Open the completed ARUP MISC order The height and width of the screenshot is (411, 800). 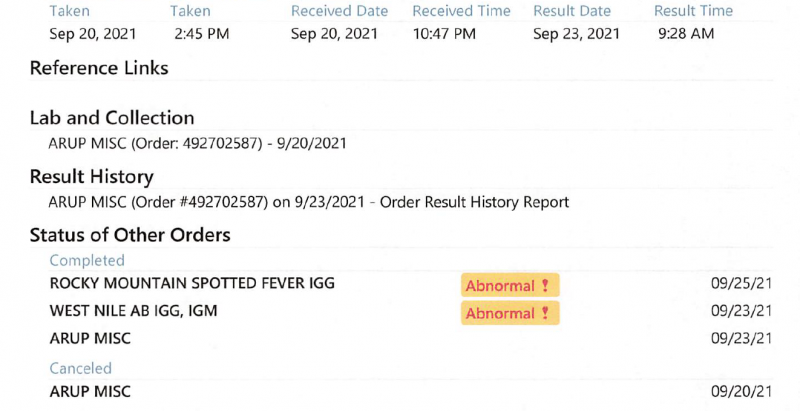tap(90, 339)
